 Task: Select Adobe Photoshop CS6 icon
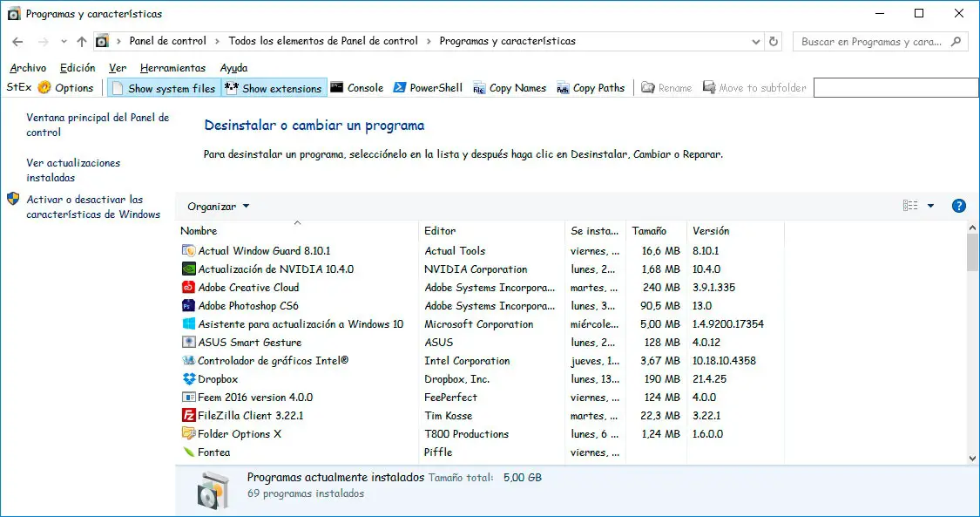(x=188, y=306)
